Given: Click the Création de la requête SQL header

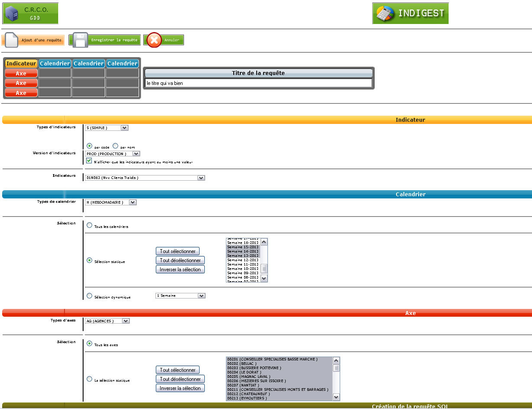Looking at the screenshot, I should click(x=267, y=406).
